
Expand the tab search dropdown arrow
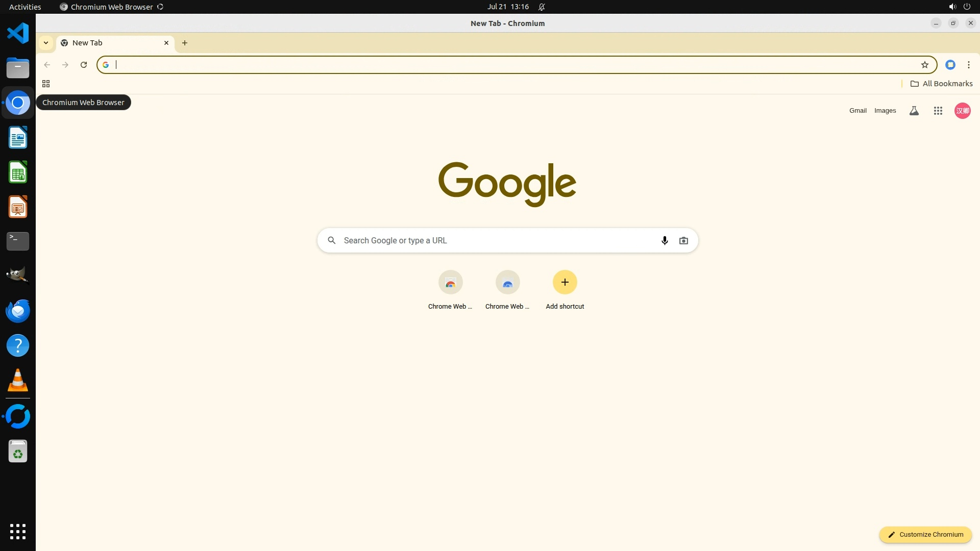click(46, 43)
